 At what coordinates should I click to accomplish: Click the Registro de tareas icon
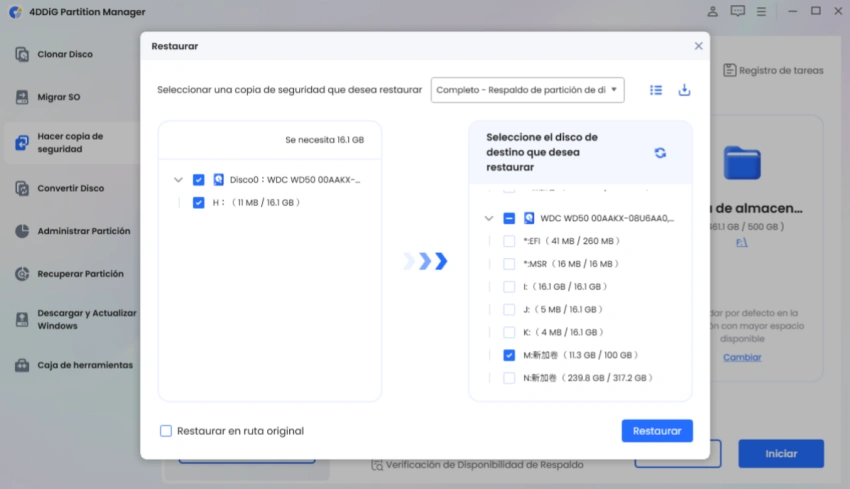[x=730, y=70]
